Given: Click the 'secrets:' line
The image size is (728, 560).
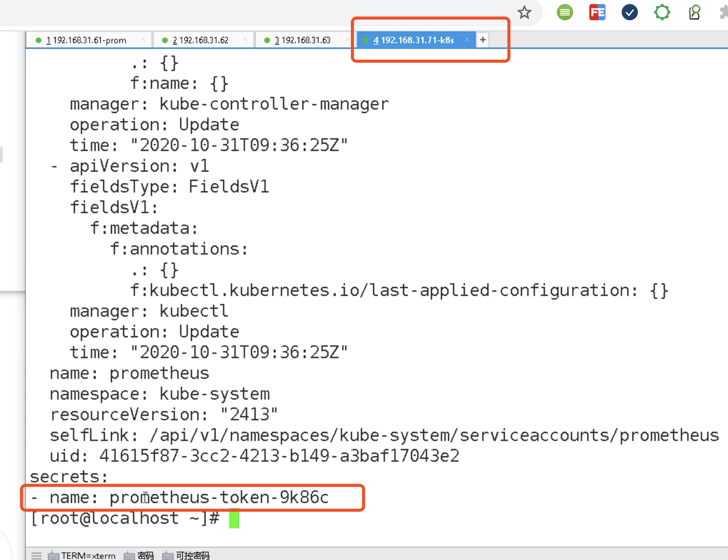Looking at the screenshot, I should [69, 477].
